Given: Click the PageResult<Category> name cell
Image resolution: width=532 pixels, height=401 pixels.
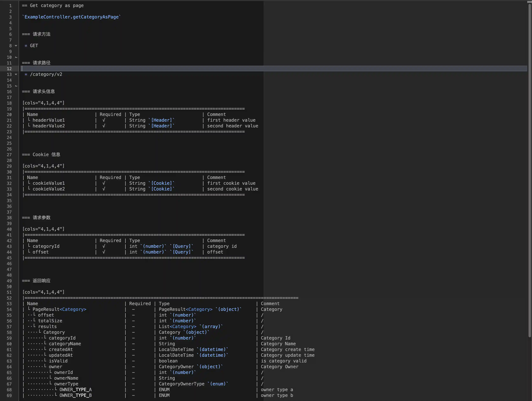Looking at the screenshot, I should [x=59, y=309].
